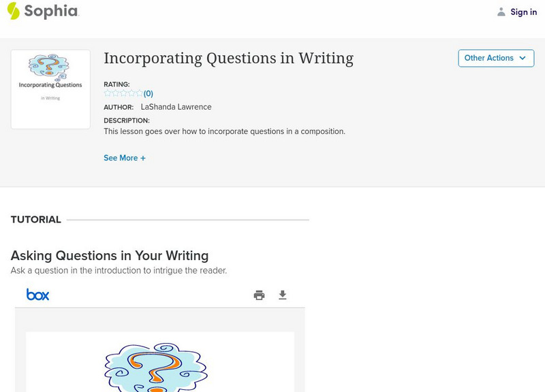Viewport: 545px width, 392px height.
Task: Click the Sign in link
Action: [523, 12]
